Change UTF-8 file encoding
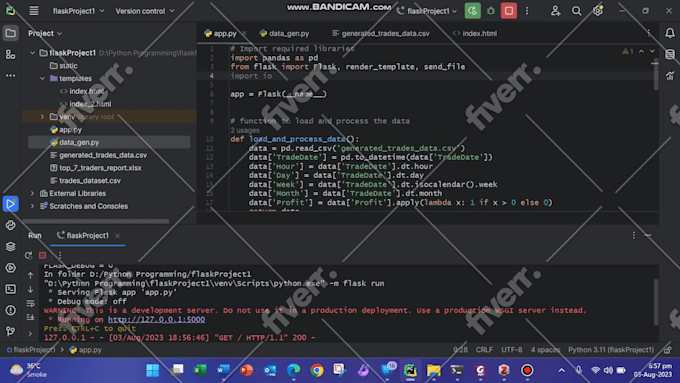This screenshot has height=383, width=680. [512, 350]
